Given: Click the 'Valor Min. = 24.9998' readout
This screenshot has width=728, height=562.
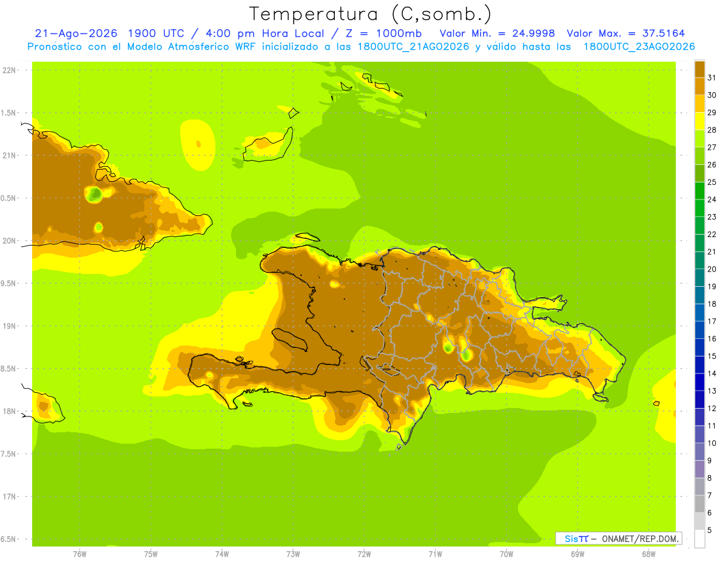Looking at the screenshot, I should pos(497,33).
